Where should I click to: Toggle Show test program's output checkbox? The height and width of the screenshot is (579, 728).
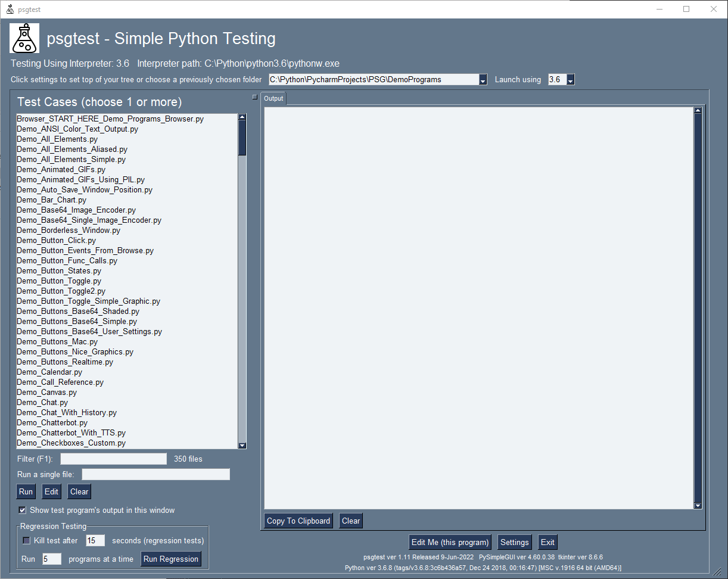click(23, 510)
